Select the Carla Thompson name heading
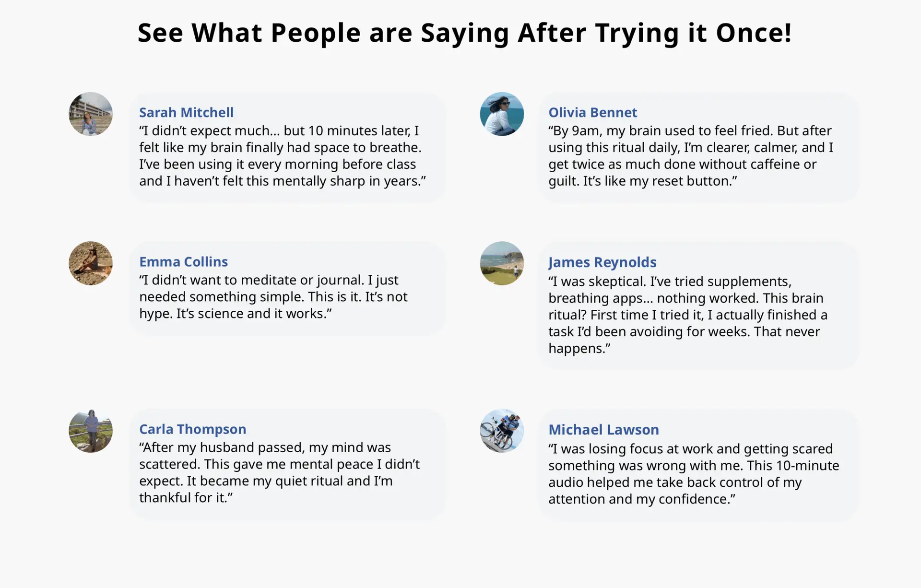The image size is (921, 588). point(192,429)
